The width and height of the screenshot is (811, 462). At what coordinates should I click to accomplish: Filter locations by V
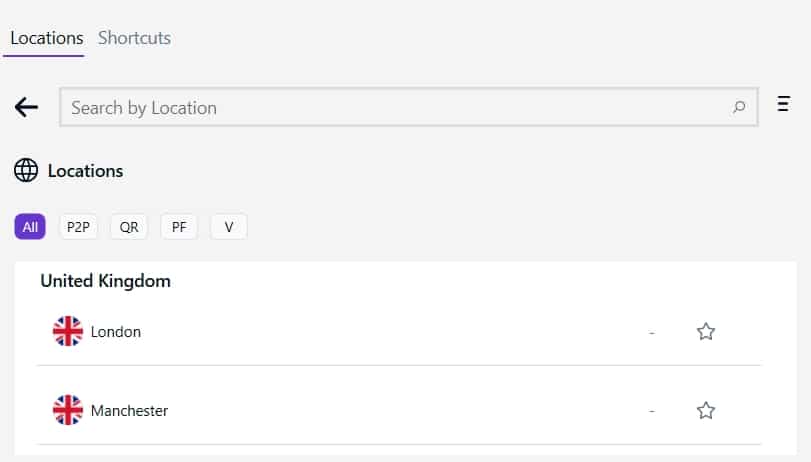[229, 227]
